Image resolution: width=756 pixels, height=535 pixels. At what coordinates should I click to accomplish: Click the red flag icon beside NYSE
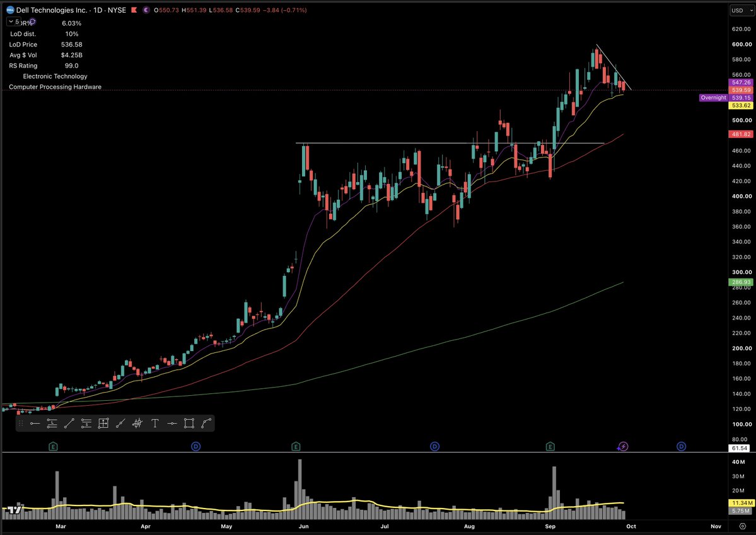coord(134,10)
